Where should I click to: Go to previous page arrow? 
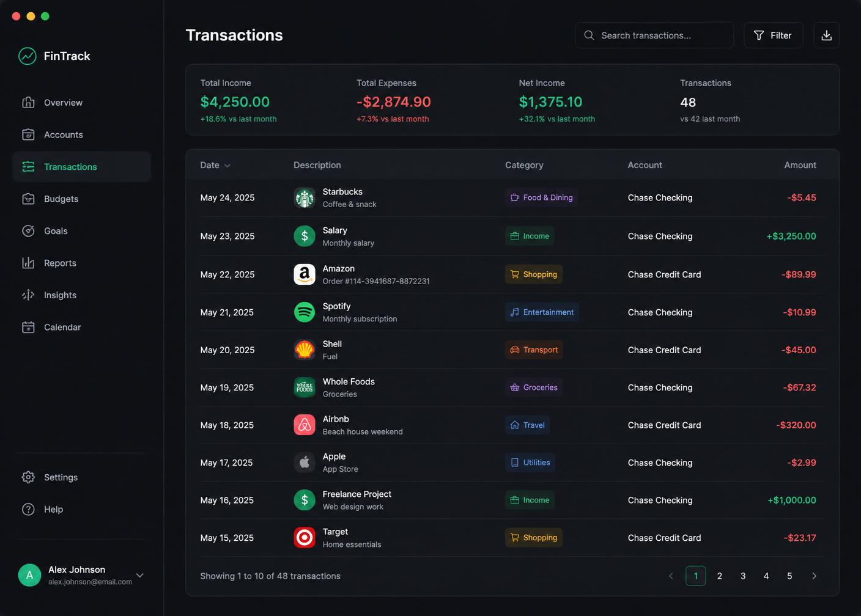click(671, 576)
